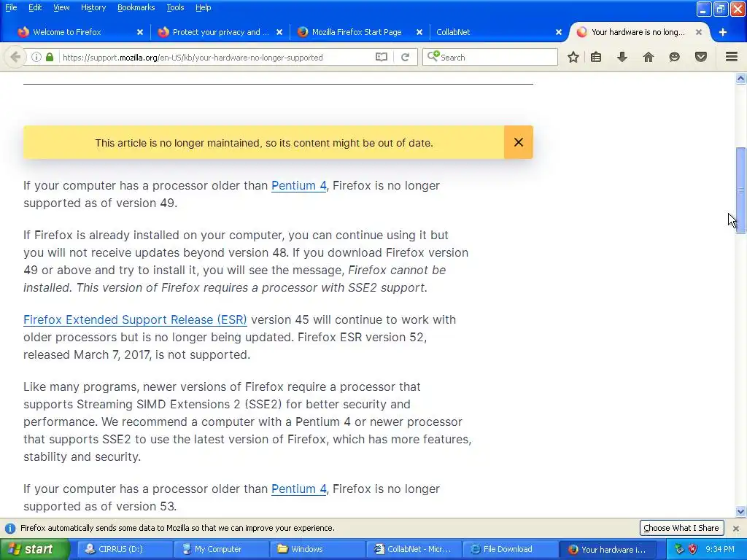Open the Edit menu
This screenshot has height=560, width=747.
35,7
